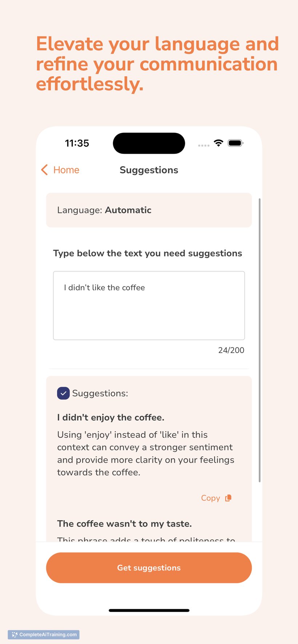The height and width of the screenshot is (644, 298).
Task: Click the CompleteAiTraining.com watermark logo icon
Action: click(15, 635)
